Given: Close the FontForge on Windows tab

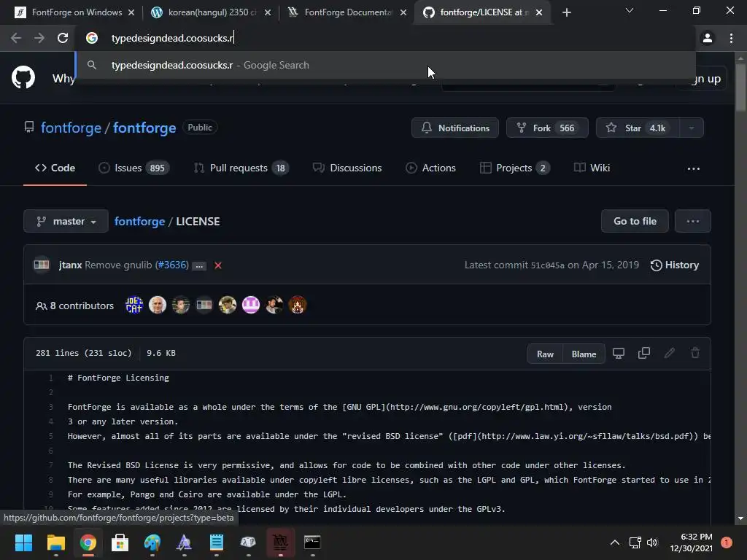Looking at the screenshot, I should tap(131, 12).
